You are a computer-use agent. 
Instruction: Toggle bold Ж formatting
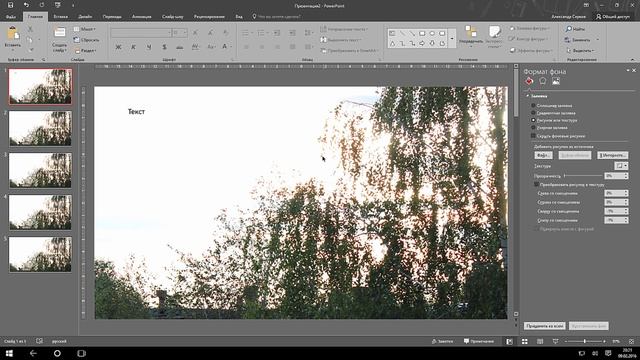(118, 47)
